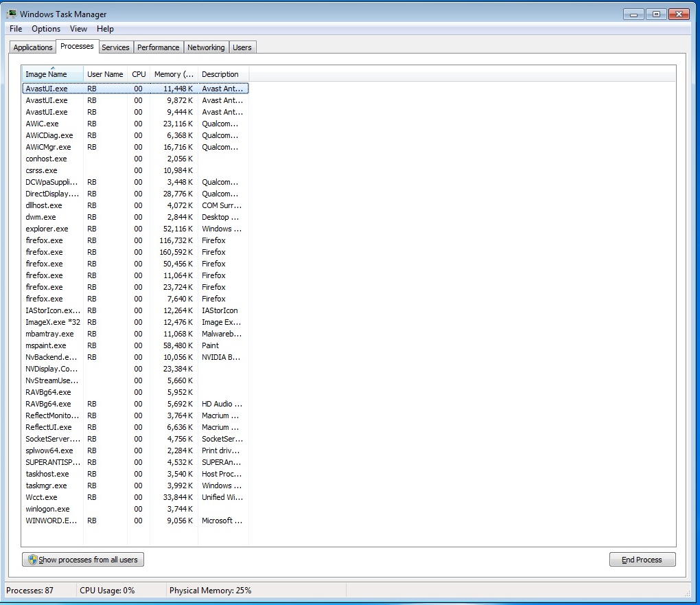Select the explorer.exe process
700x605 pixels.
pyautogui.click(x=135, y=229)
